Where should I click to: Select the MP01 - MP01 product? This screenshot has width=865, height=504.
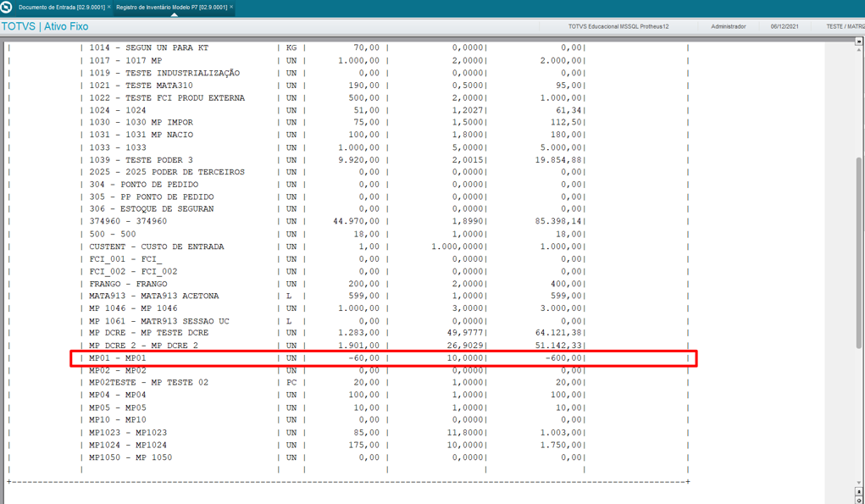(x=118, y=358)
